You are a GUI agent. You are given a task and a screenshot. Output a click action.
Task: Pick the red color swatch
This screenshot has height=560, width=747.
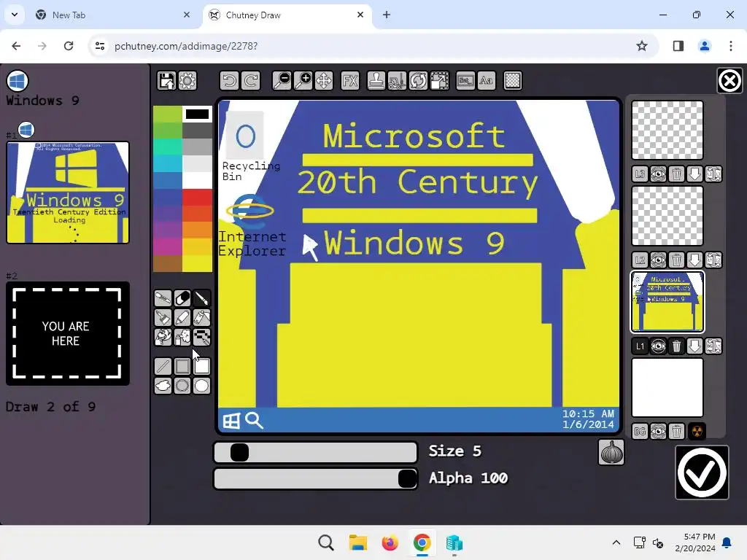197,197
